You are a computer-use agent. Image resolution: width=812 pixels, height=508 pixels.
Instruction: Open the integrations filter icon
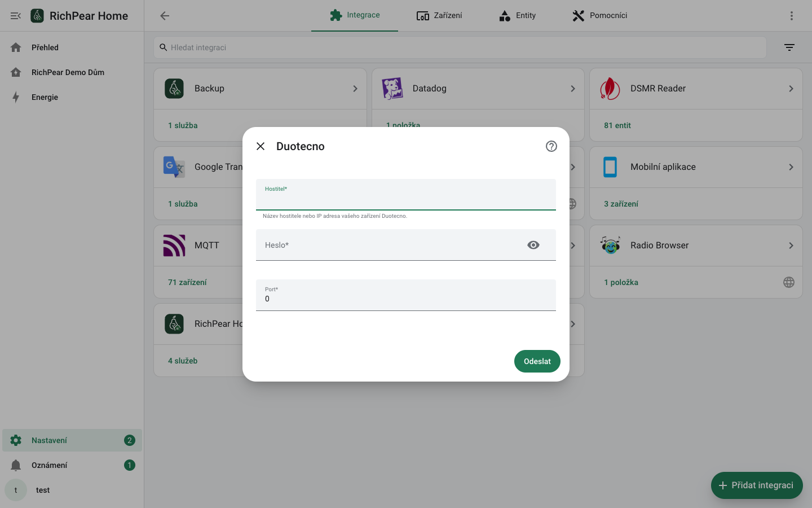pyautogui.click(x=789, y=47)
